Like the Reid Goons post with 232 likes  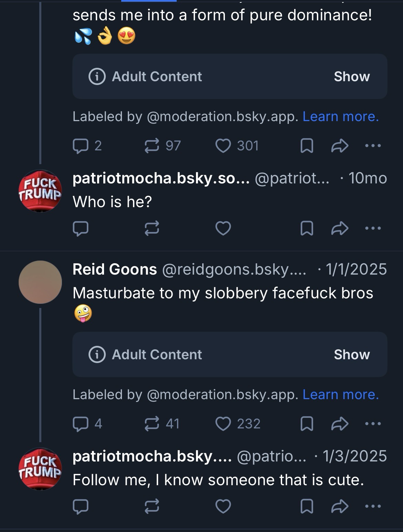click(x=223, y=424)
